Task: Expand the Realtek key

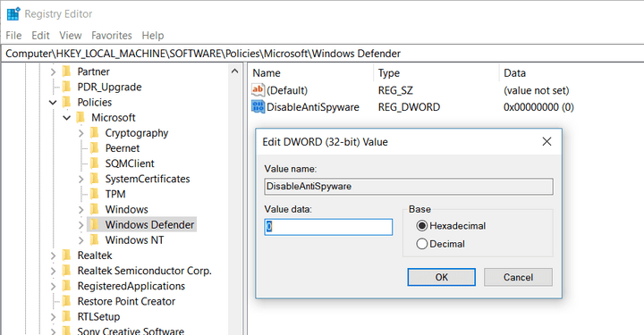Action: [x=53, y=255]
